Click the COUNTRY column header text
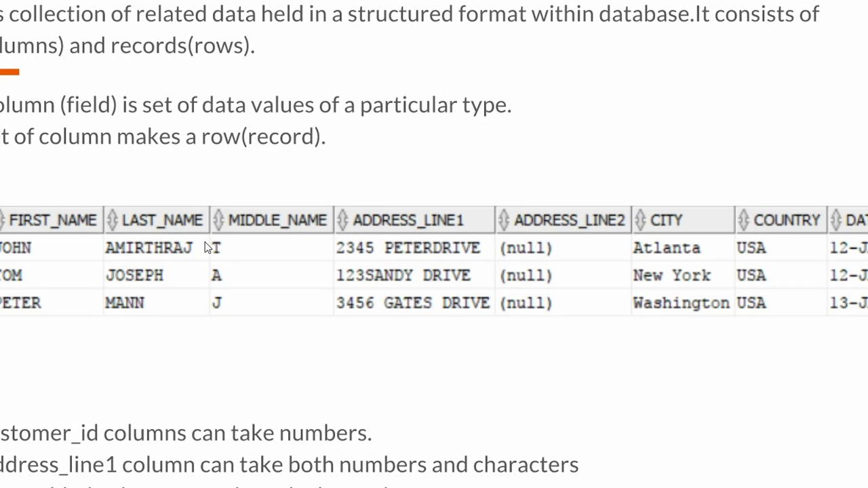The image size is (868, 488). click(x=787, y=220)
